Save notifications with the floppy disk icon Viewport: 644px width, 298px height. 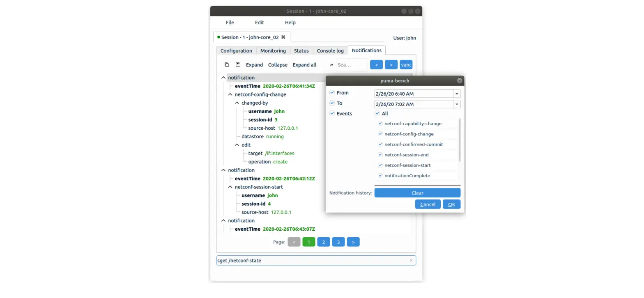(x=238, y=65)
